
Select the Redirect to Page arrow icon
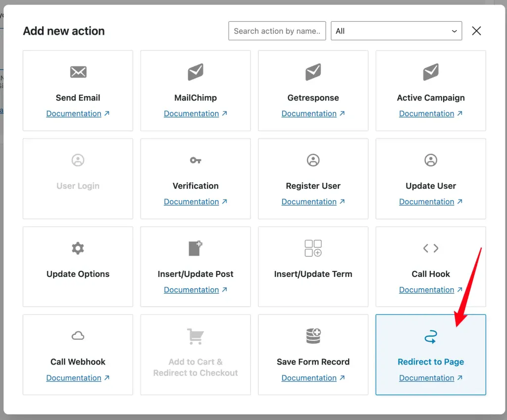click(431, 336)
